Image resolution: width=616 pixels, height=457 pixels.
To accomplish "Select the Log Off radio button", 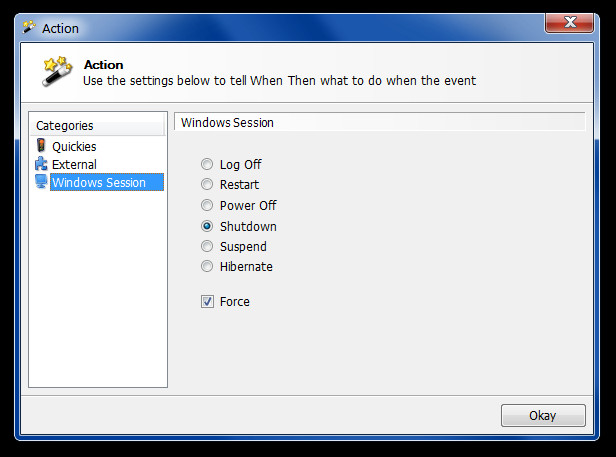I will click(207, 164).
